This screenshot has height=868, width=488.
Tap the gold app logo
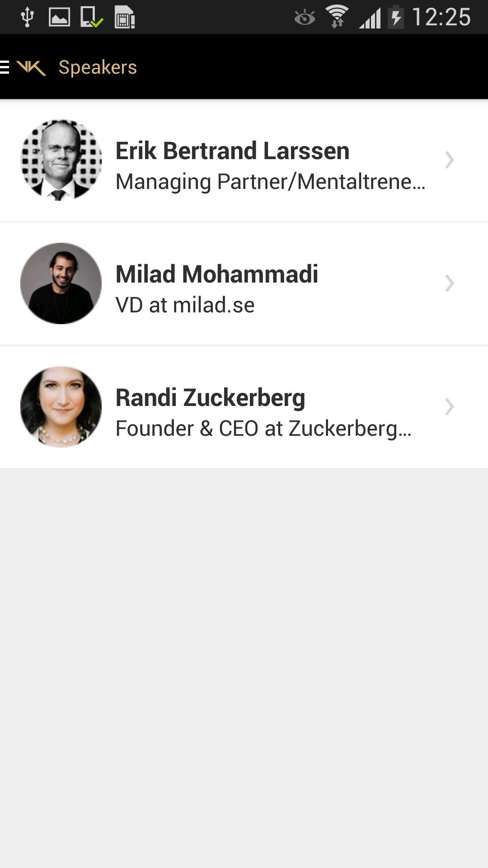(x=31, y=68)
